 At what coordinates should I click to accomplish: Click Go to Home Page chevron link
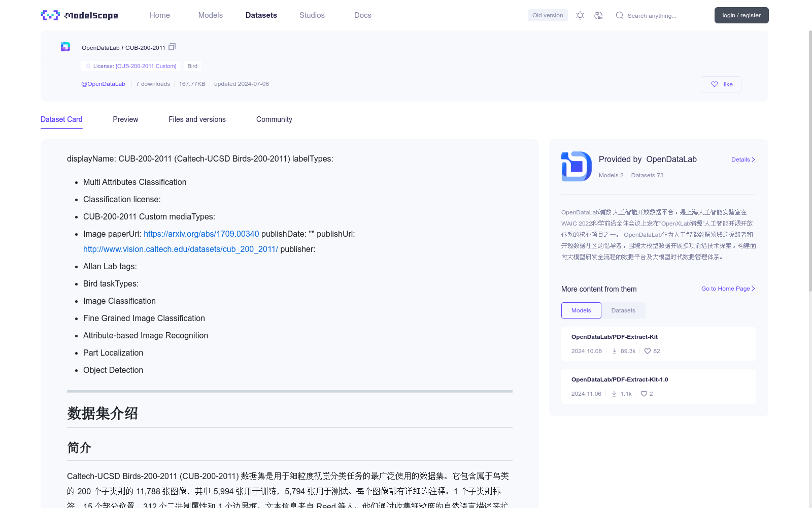pos(728,289)
